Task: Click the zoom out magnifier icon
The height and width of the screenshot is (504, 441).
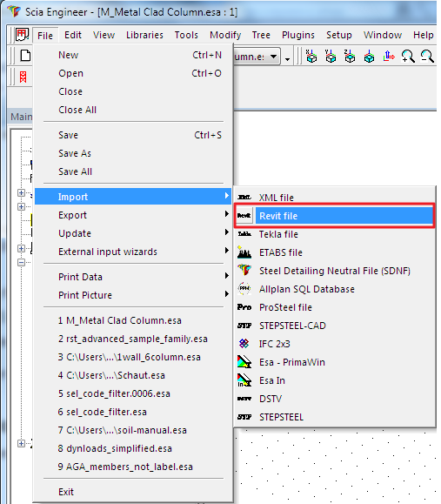Action: (x=427, y=57)
